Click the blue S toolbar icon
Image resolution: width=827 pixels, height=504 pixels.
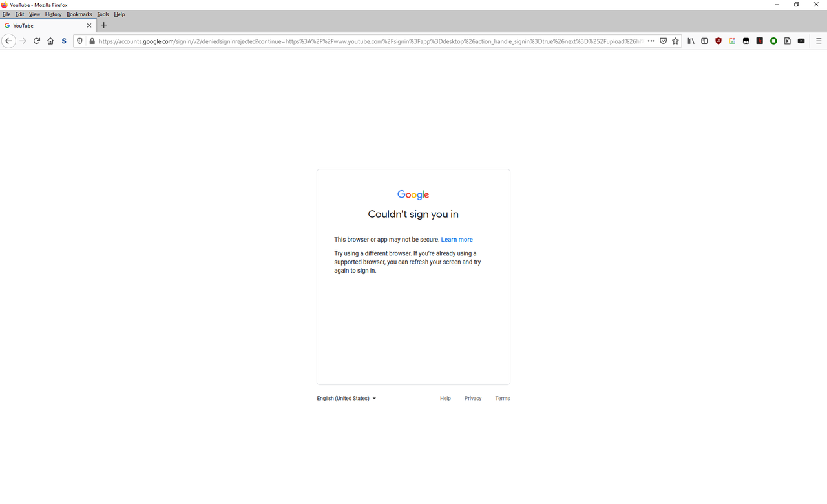pos(64,41)
